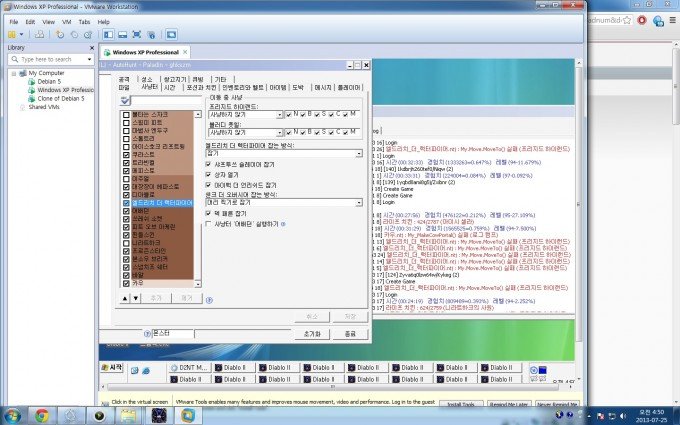Open the Library search filter dropdown arrow
This screenshot has height=425, width=680.
[x=90, y=59]
